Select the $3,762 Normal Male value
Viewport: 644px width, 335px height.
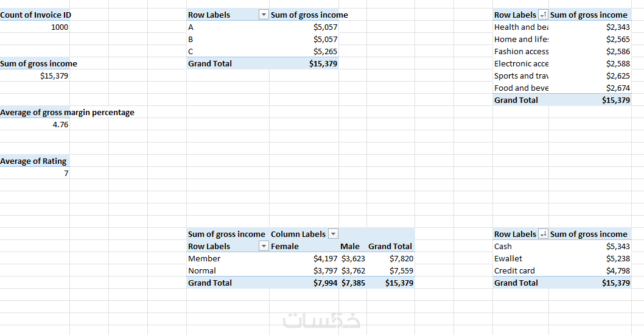coord(353,271)
